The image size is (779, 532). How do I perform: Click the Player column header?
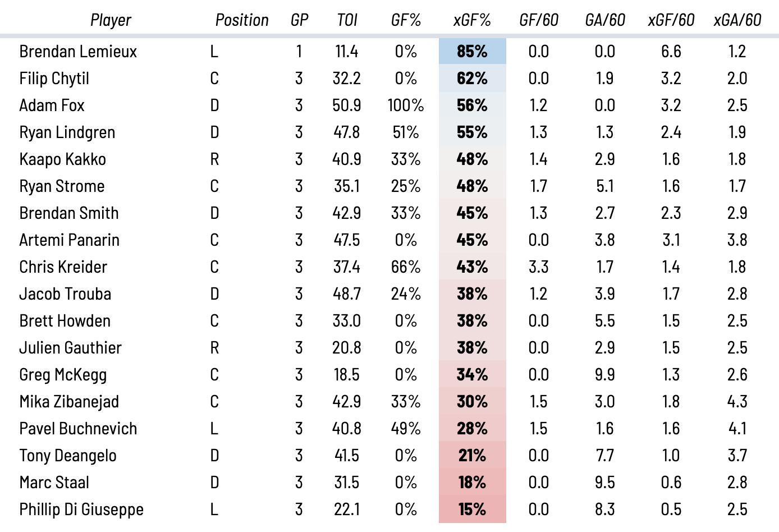point(111,20)
